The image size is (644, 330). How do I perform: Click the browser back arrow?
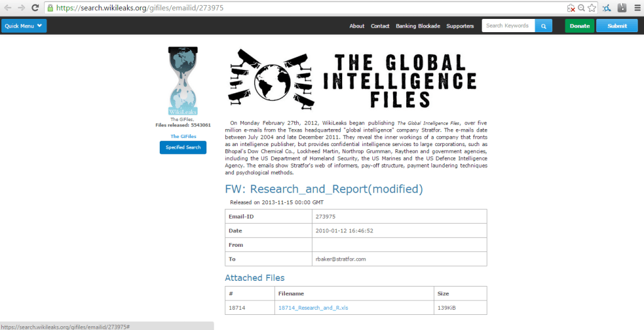(7, 8)
